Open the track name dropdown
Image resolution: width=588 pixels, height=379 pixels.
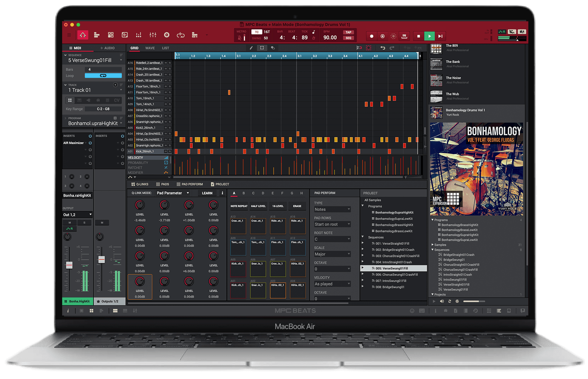(121, 90)
